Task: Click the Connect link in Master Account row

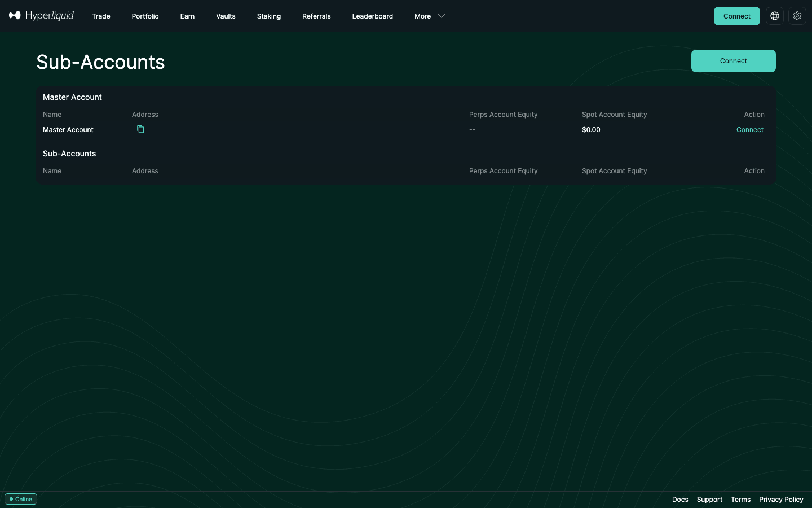Action: (750, 130)
